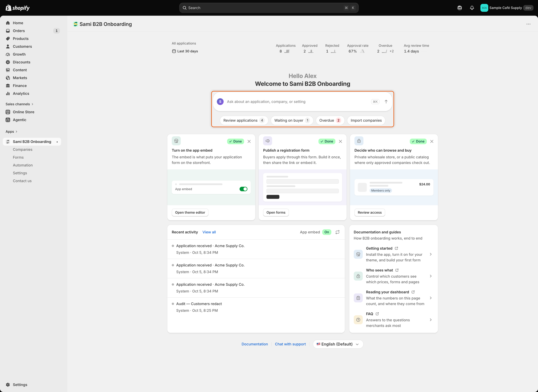This screenshot has width=538, height=392.
Task: Click the Online Store icon
Action: tap(8, 112)
